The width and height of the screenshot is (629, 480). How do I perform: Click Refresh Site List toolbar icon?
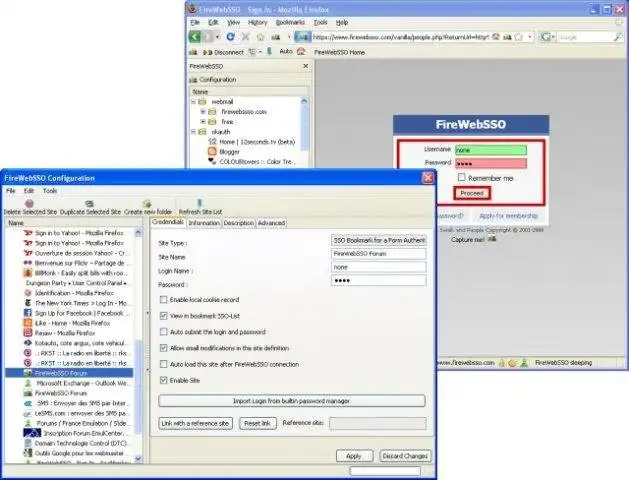[x=200, y=203]
